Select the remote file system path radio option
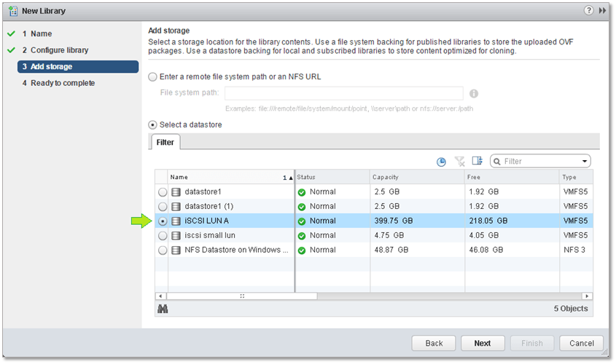 (x=152, y=77)
